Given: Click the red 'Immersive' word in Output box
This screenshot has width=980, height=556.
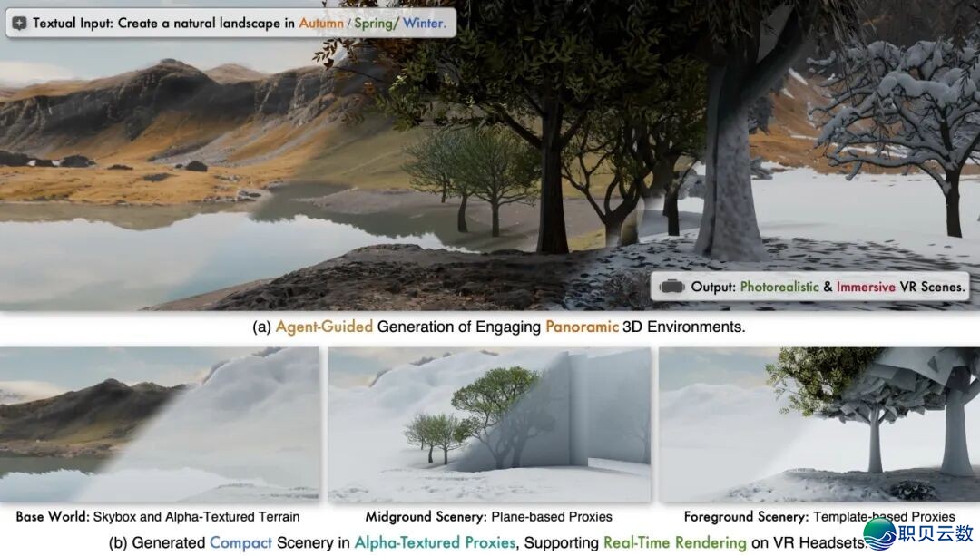Looking at the screenshot, I should click(x=866, y=287).
